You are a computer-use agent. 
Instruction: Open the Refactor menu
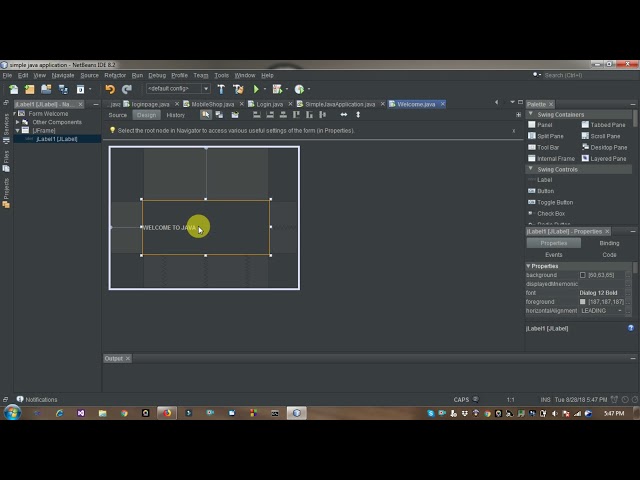pos(115,76)
